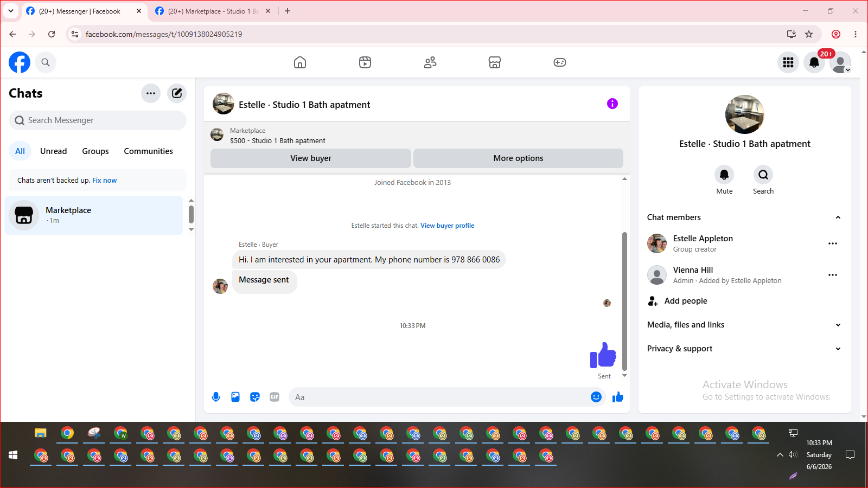Open the account profile avatar menu
868x488 pixels.
pos(840,62)
